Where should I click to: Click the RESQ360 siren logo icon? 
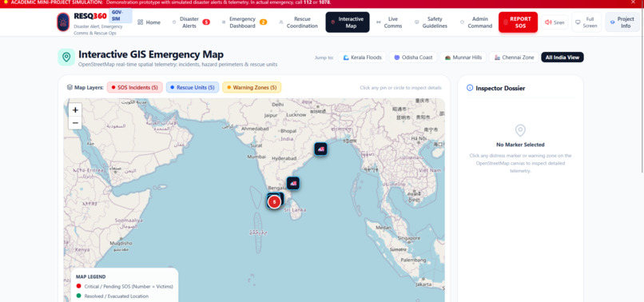coord(63,22)
